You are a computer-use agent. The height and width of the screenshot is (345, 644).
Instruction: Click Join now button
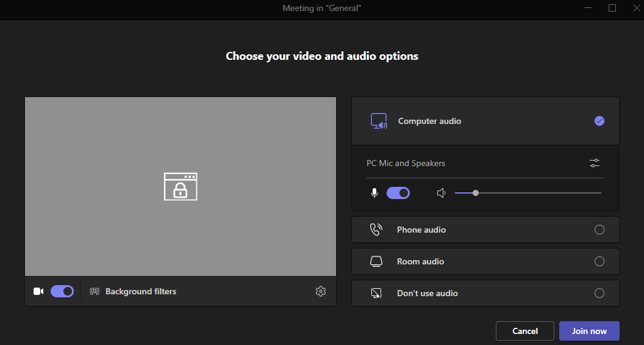coord(589,331)
